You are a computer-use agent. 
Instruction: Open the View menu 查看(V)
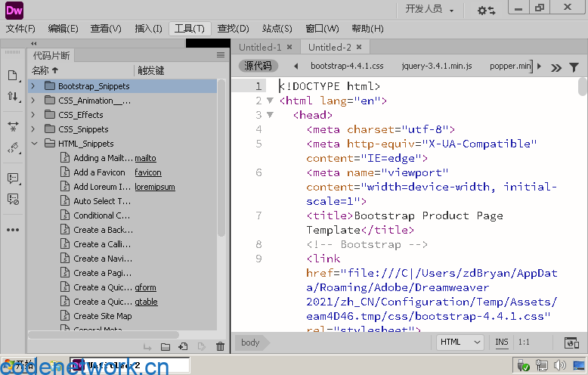(x=106, y=29)
